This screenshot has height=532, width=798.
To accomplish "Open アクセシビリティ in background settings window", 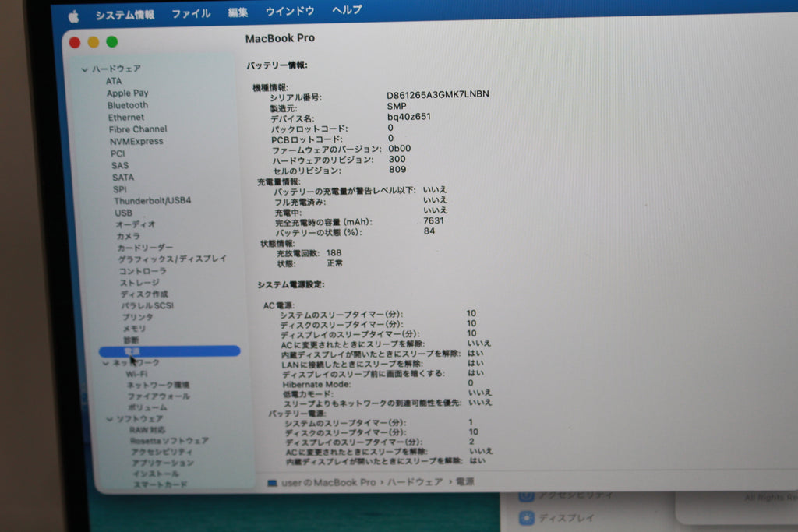I will pos(575,495).
